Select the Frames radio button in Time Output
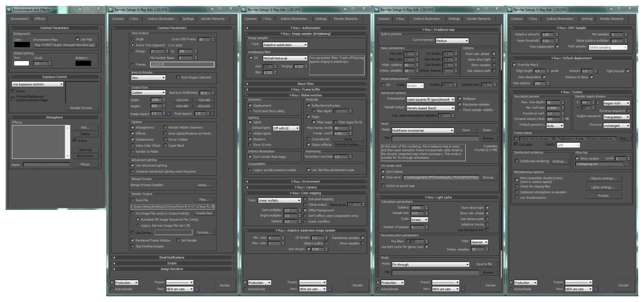The image size is (644, 302). [x=133, y=64]
